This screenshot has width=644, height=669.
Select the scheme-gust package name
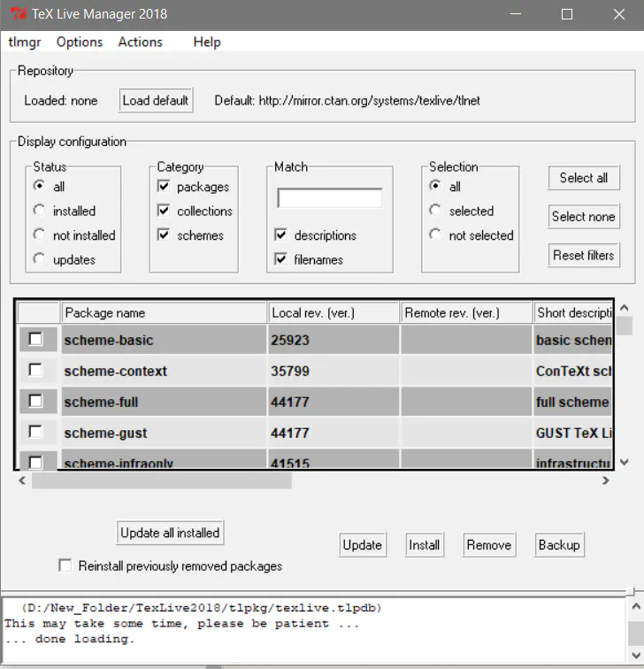point(106,433)
